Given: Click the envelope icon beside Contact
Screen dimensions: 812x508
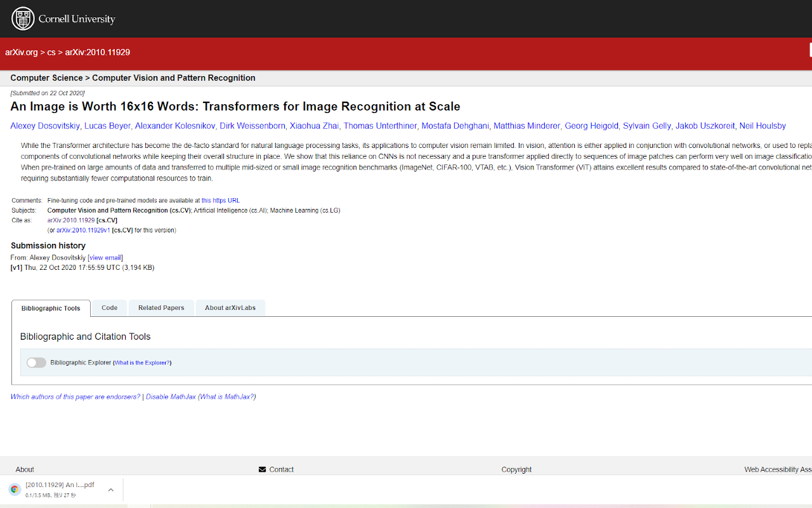Looking at the screenshot, I should pyautogui.click(x=263, y=469).
